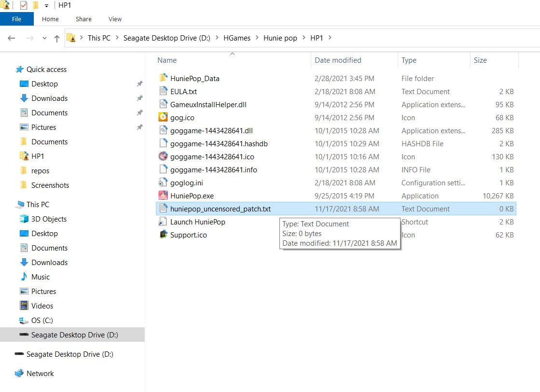Click the HuniePop_Data folder icon
The image size is (540, 392).
pyautogui.click(x=163, y=79)
